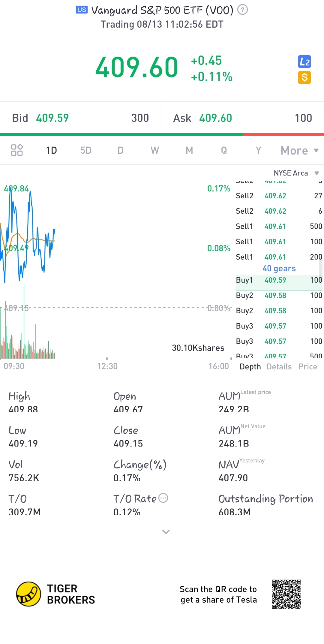This screenshot has width=324, height=644.
Task: Tap the +0.11% change percentage
Action: pos(212,77)
